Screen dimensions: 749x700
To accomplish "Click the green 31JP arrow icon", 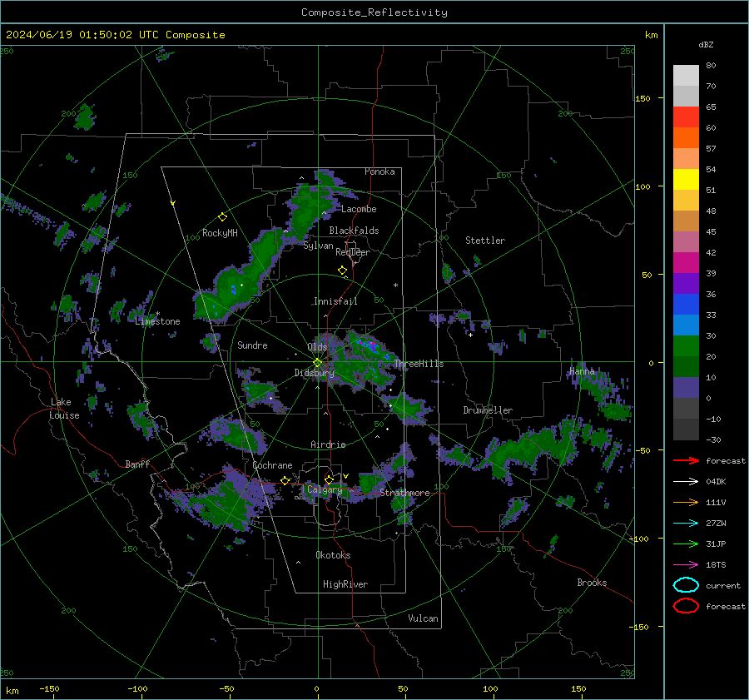I will coord(686,544).
